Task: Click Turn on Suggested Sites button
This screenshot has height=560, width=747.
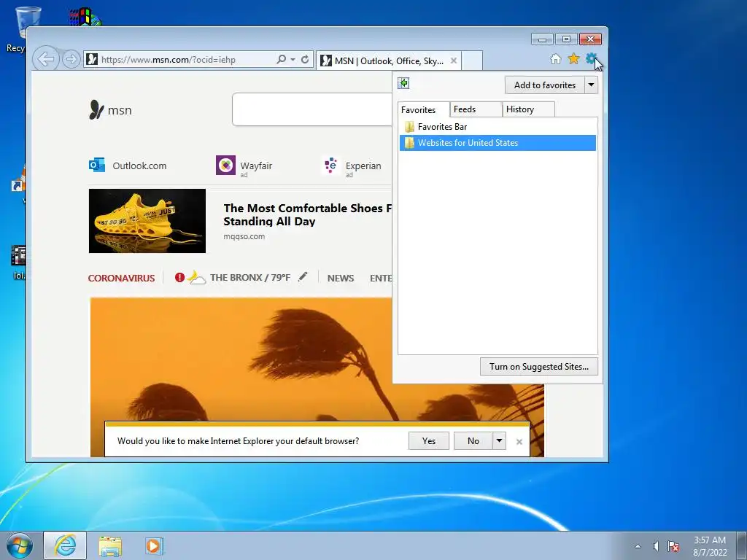Action: tap(539, 367)
